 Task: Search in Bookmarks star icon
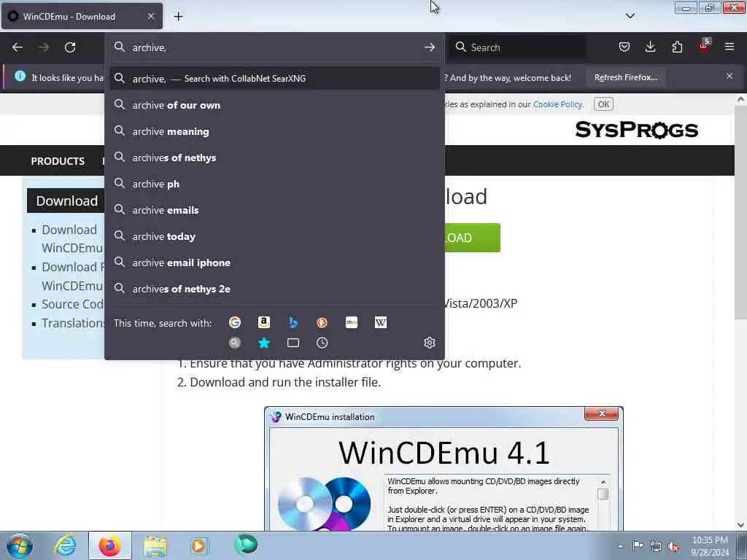click(264, 343)
